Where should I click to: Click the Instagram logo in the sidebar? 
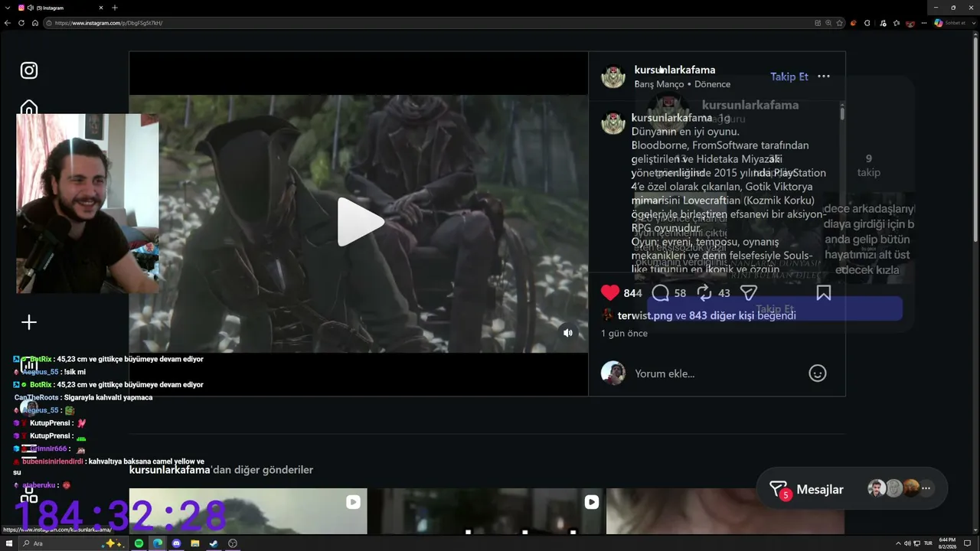(x=29, y=70)
